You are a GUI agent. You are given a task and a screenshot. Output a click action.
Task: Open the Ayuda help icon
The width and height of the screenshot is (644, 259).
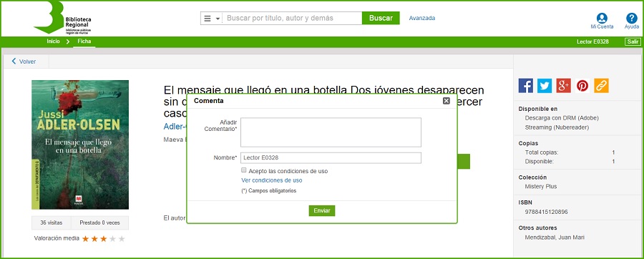tap(632, 21)
